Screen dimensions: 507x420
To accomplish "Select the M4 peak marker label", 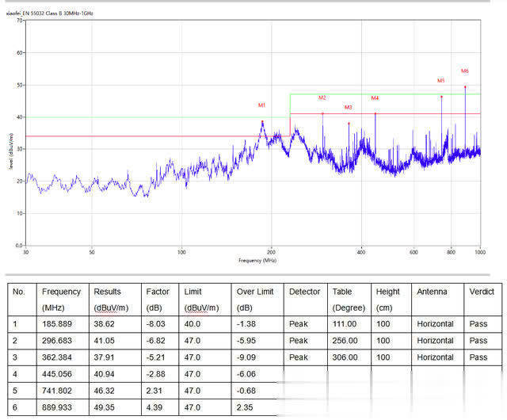I will click(375, 97).
